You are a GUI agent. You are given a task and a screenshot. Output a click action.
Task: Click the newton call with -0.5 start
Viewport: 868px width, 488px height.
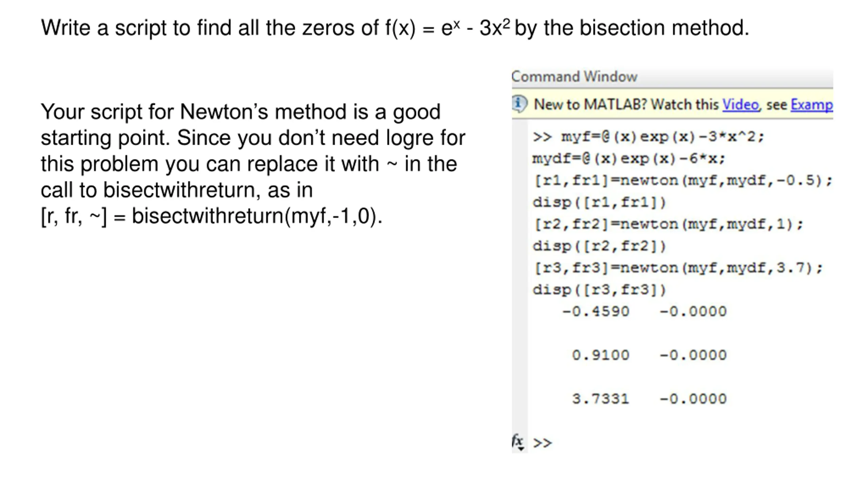pos(683,180)
